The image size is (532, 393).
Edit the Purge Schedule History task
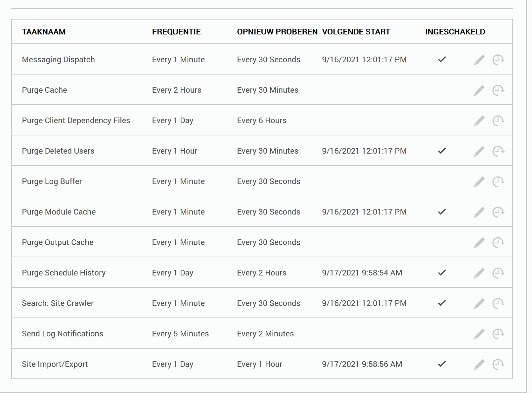pyautogui.click(x=479, y=272)
